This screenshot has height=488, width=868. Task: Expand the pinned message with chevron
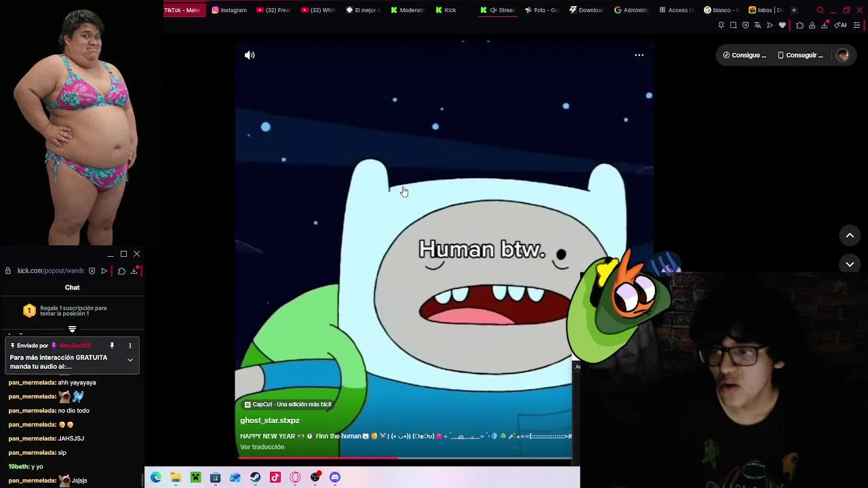(x=130, y=360)
